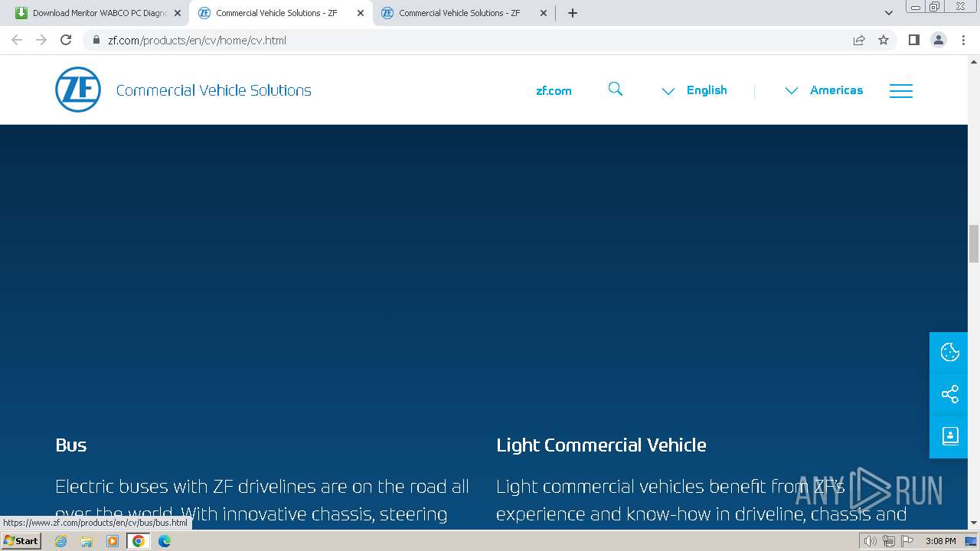The height and width of the screenshot is (551, 980).
Task: Close the active Commercial Vehicle Solutions tab
Action: point(361,13)
